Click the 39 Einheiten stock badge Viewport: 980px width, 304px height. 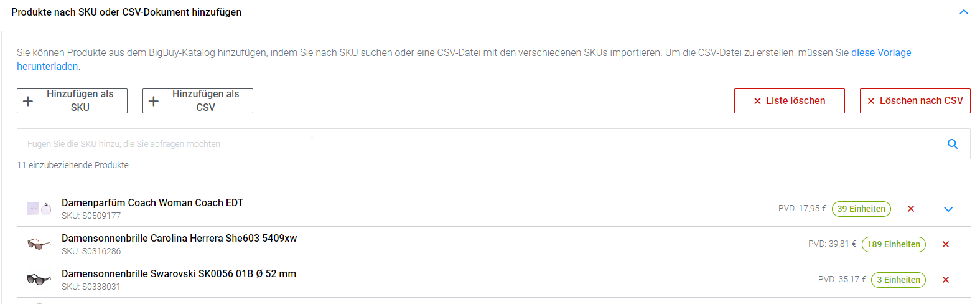[x=861, y=209]
